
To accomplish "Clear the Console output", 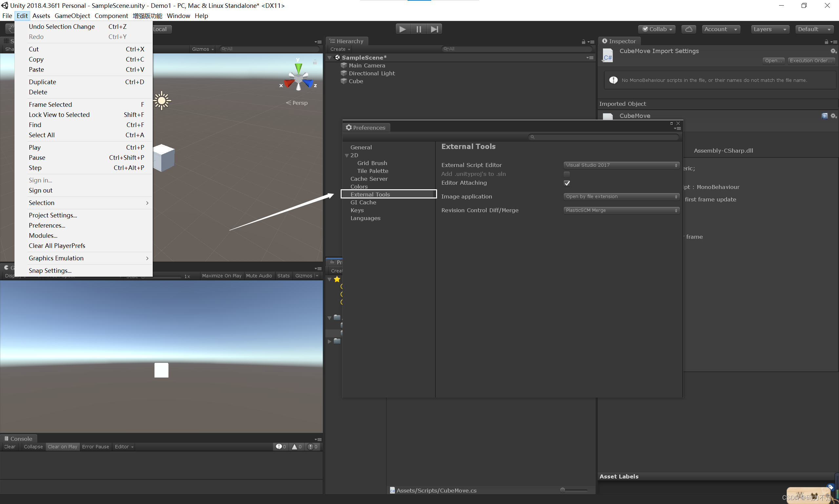I will [x=9, y=447].
